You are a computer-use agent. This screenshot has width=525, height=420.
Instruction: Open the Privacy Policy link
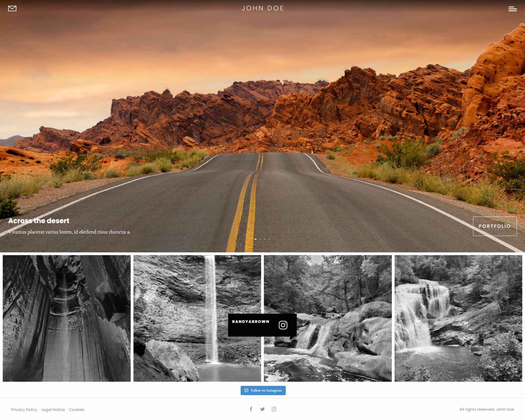[24, 409]
